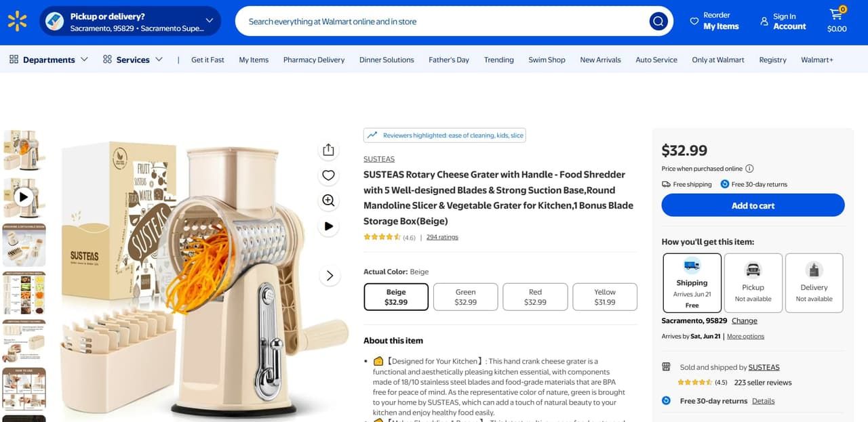The image size is (868, 422).
Task: Play the product video from the image toolbar
Action: [x=328, y=226]
